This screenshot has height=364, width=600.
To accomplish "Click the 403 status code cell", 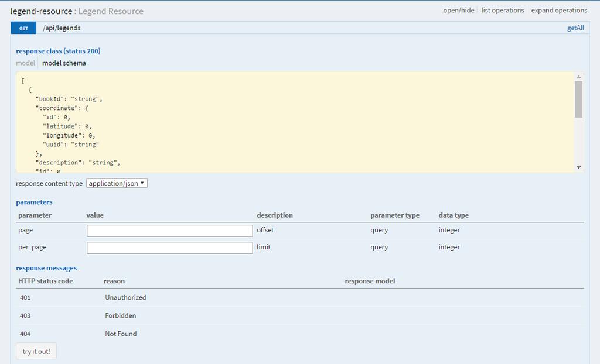I will tap(25, 316).
